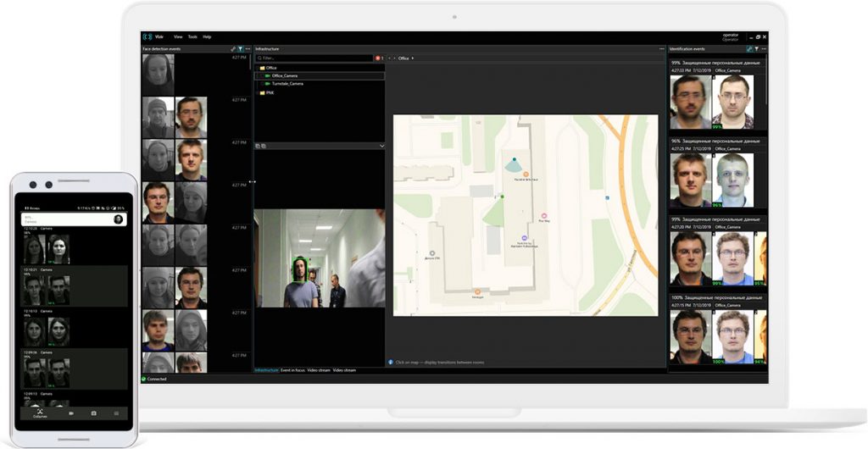Click the chevron below the infrastructure tree

(381, 146)
